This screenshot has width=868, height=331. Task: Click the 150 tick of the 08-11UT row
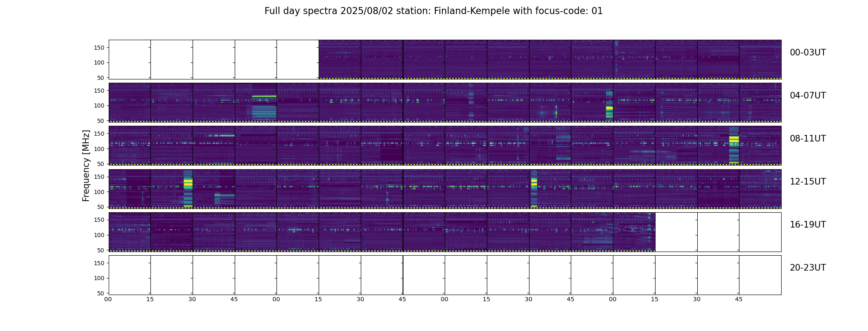(99, 134)
